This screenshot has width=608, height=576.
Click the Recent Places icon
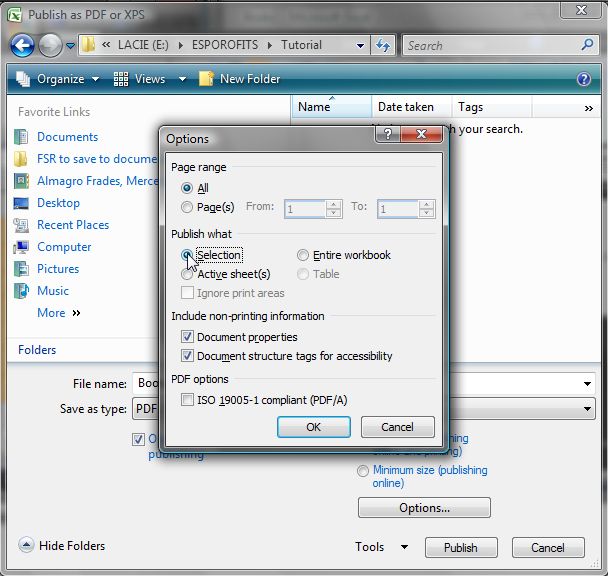tap(21, 225)
